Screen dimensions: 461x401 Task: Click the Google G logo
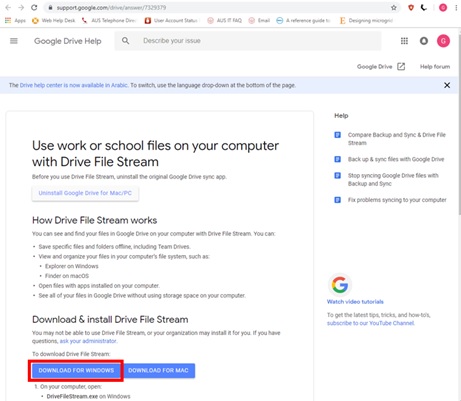pos(340,285)
